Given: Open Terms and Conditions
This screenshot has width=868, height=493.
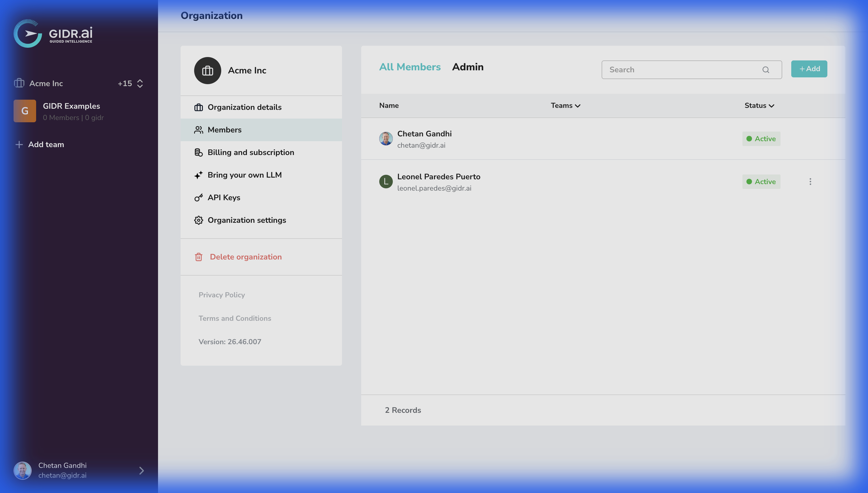Looking at the screenshot, I should pyautogui.click(x=235, y=318).
